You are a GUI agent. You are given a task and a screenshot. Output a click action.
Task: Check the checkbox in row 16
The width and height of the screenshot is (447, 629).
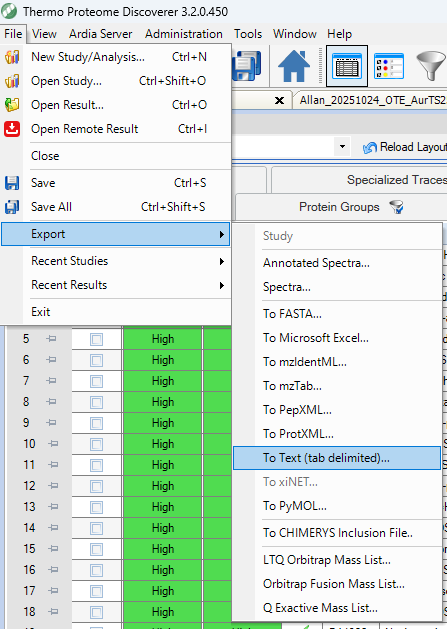(x=96, y=570)
